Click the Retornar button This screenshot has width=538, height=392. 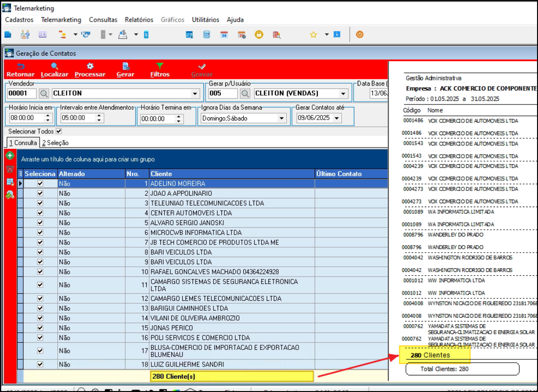[21, 70]
